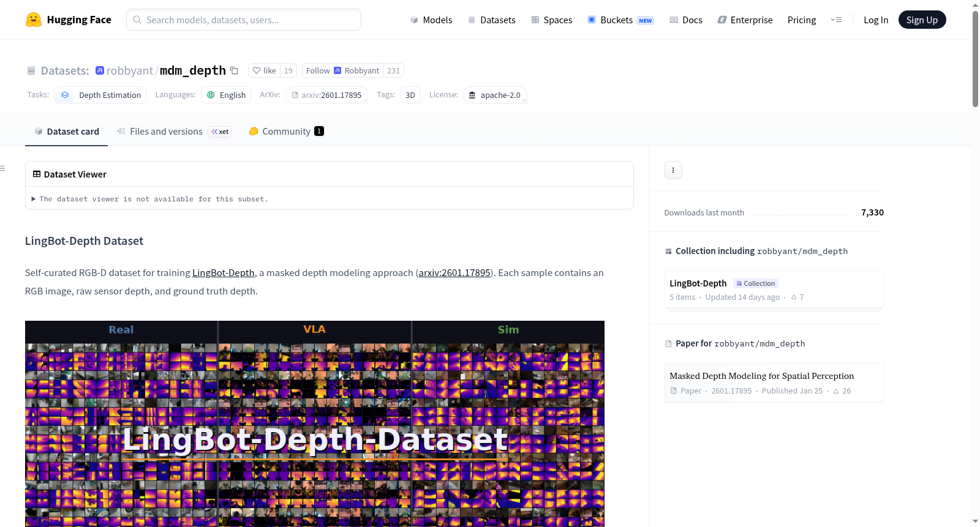
Task: Click Log In link
Action: point(876,20)
